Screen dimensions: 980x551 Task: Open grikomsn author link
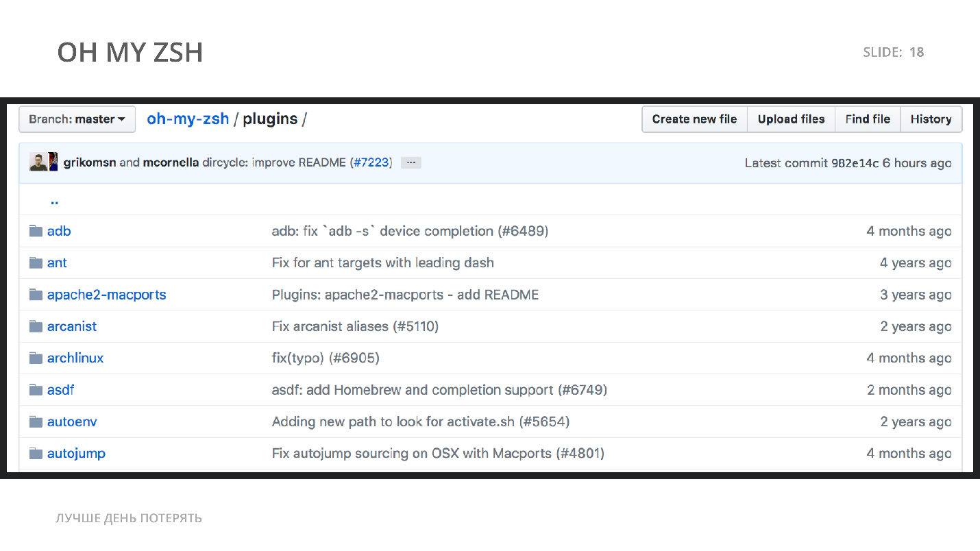pyautogui.click(x=89, y=163)
